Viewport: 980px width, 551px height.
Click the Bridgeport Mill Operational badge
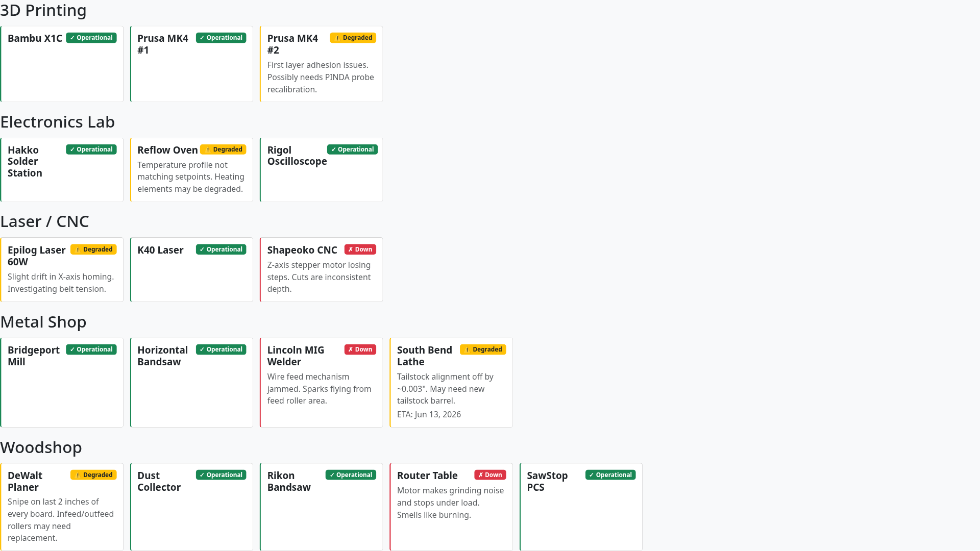91,349
